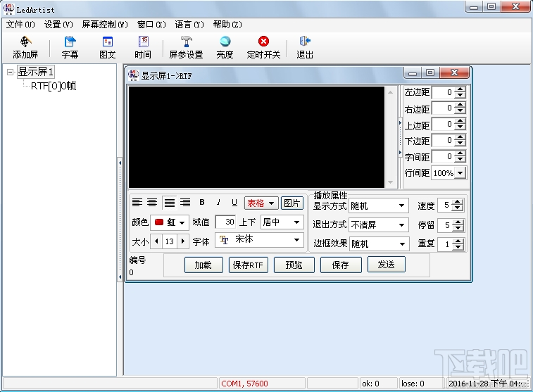Open the File (文件) menu
This screenshot has width=533, height=392.
coord(20,25)
